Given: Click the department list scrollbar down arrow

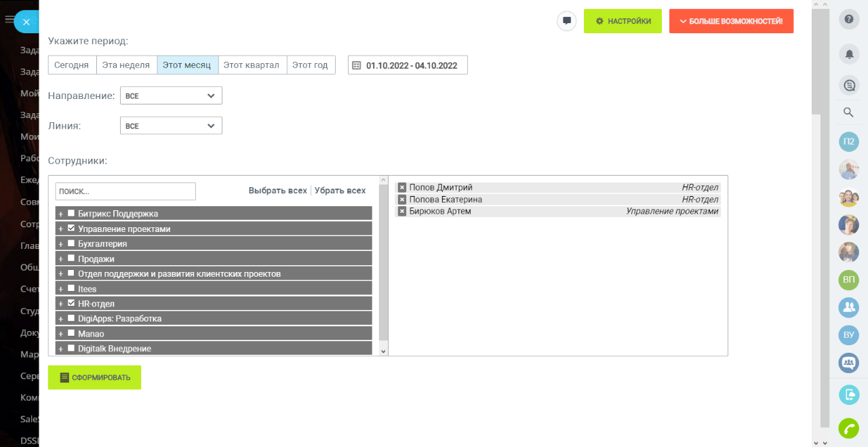Looking at the screenshot, I should 383,351.
